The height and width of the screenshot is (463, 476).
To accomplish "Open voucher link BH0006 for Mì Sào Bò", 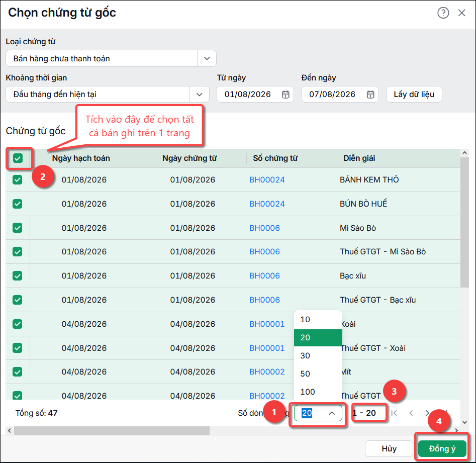I will pyautogui.click(x=264, y=228).
